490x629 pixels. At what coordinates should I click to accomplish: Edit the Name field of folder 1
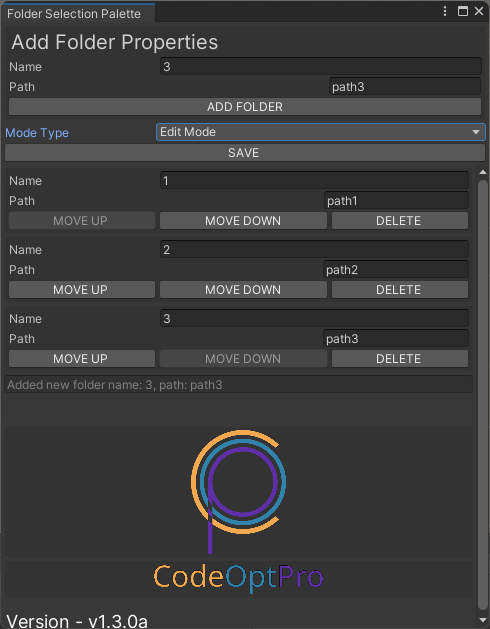click(314, 181)
